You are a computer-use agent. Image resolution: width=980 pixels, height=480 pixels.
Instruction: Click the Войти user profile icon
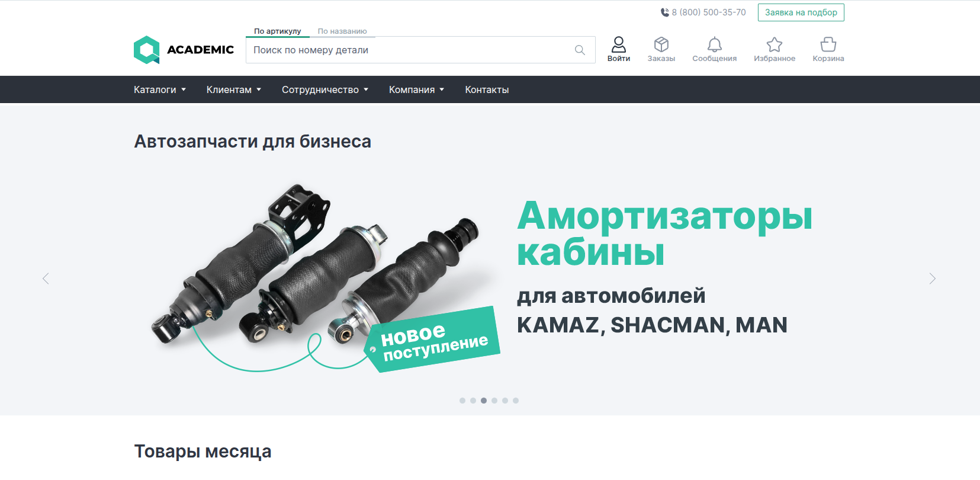pyautogui.click(x=619, y=44)
